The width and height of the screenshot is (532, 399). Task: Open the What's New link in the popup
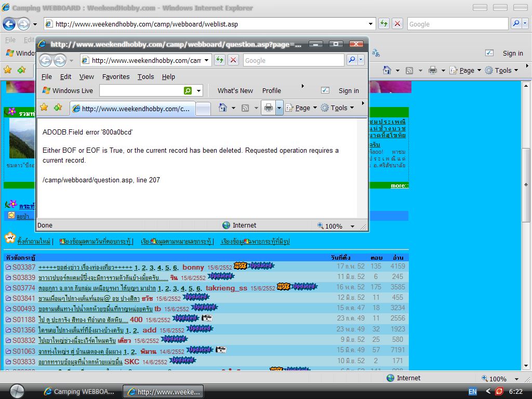[235, 90]
